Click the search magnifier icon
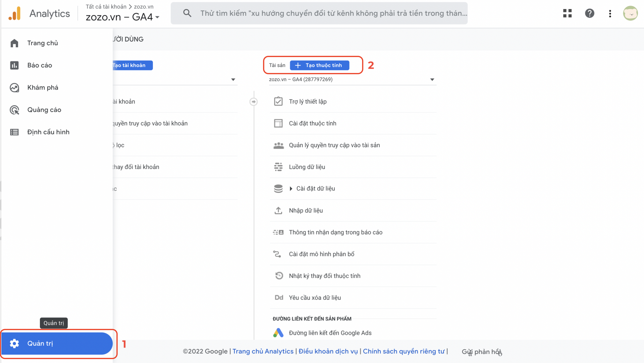644x363 pixels. tap(187, 13)
